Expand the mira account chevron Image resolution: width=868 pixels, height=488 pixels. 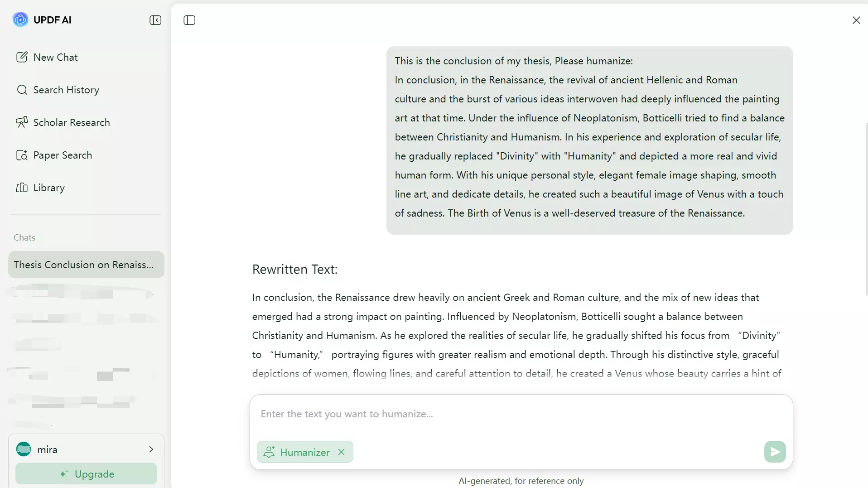click(151, 449)
